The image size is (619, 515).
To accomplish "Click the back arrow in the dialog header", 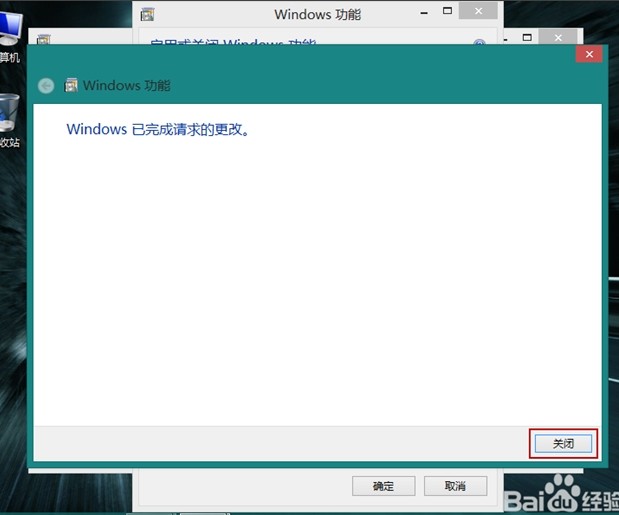I will click(46, 86).
